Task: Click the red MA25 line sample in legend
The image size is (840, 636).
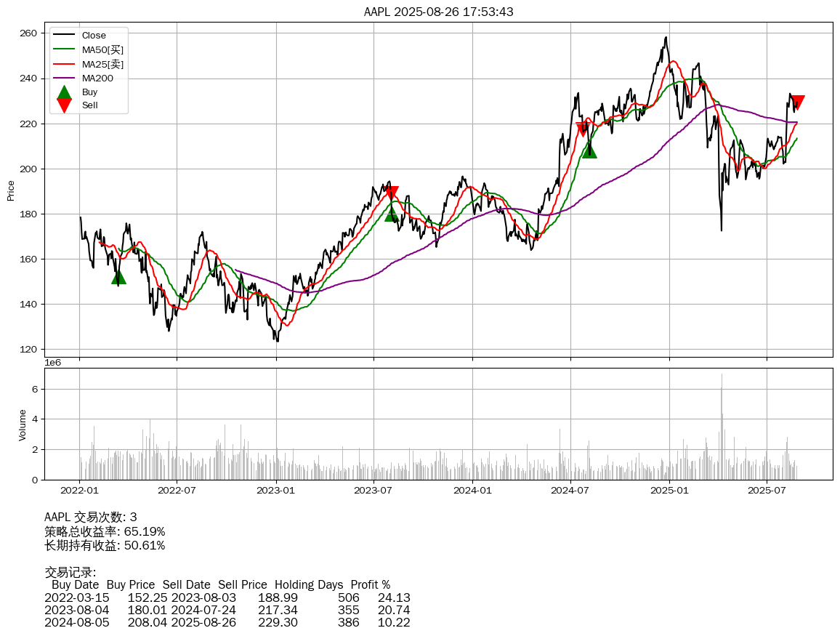Action: point(64,65)
